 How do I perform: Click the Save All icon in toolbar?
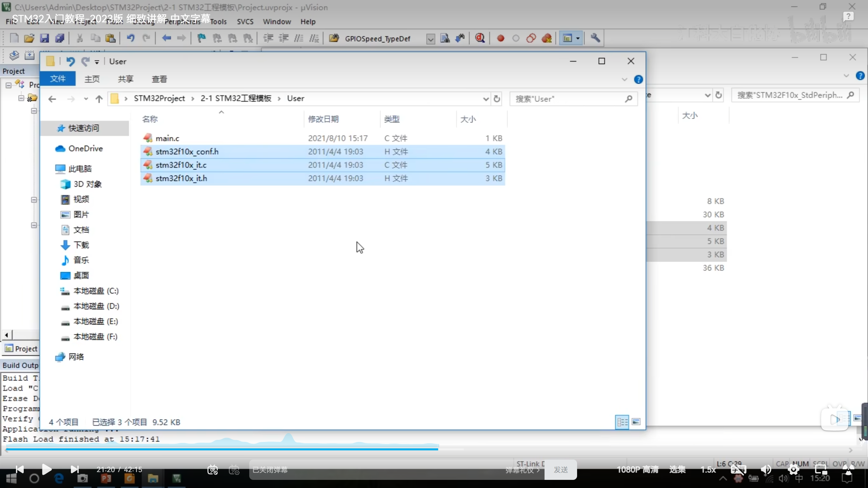60,38
